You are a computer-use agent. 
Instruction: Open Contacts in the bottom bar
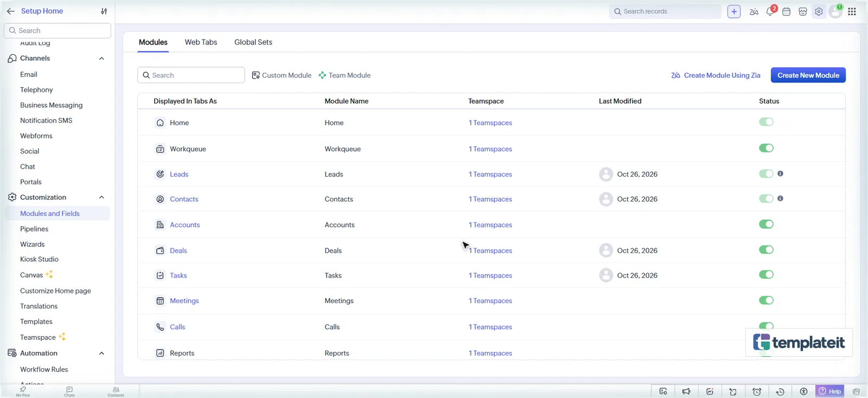[x=116, y=391]
